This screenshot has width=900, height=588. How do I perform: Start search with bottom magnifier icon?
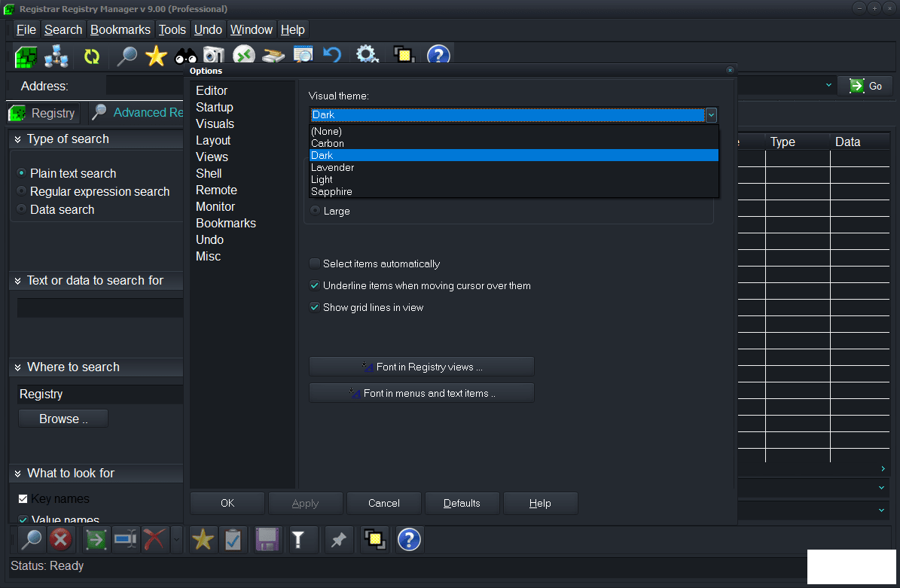31,540
